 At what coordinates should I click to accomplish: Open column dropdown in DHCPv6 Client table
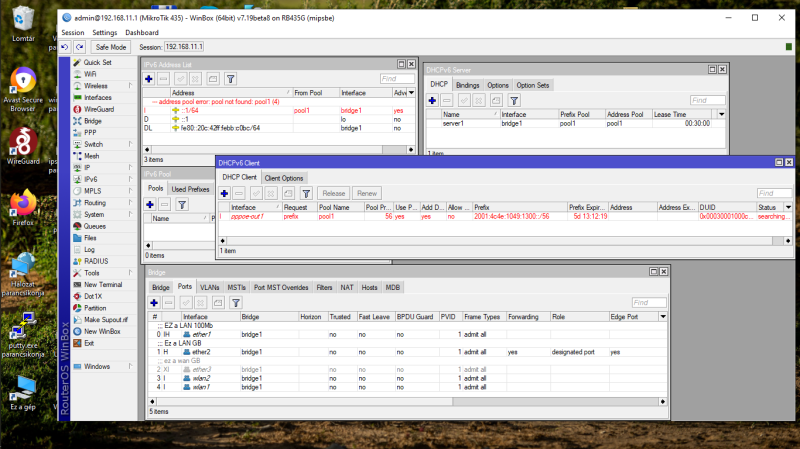788,207
